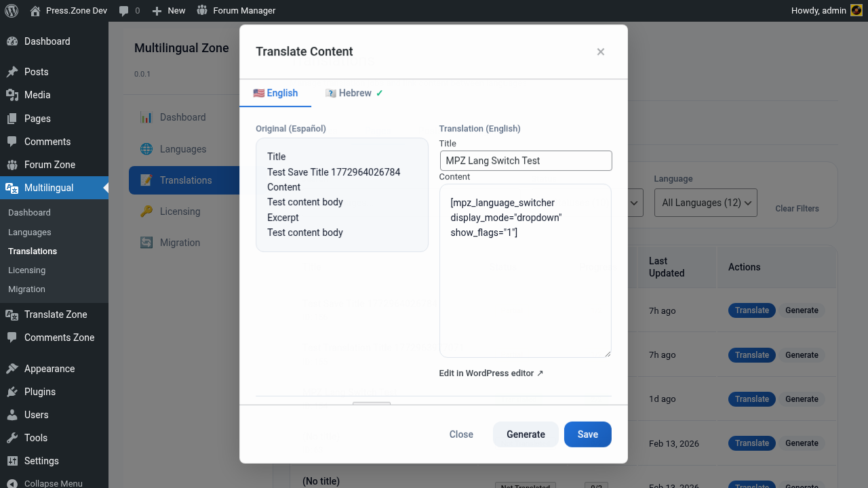Click Generate in the dialog footer

[526, 434]
